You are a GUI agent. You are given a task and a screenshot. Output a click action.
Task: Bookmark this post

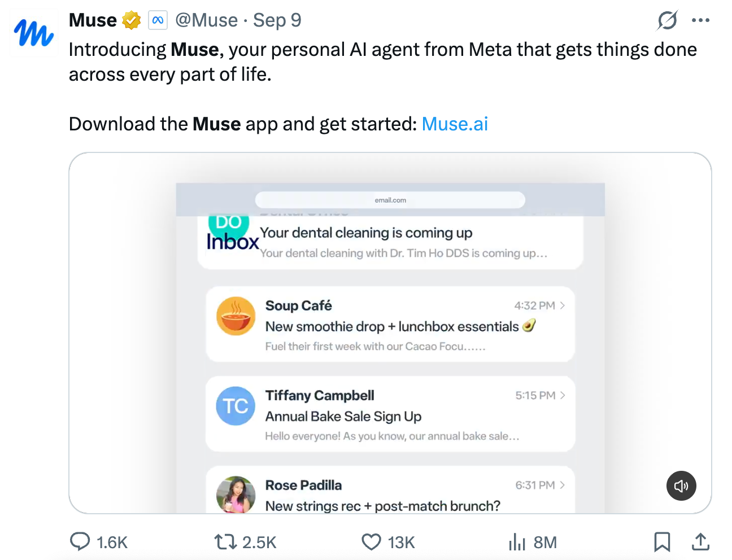click(x=662, y=542)
